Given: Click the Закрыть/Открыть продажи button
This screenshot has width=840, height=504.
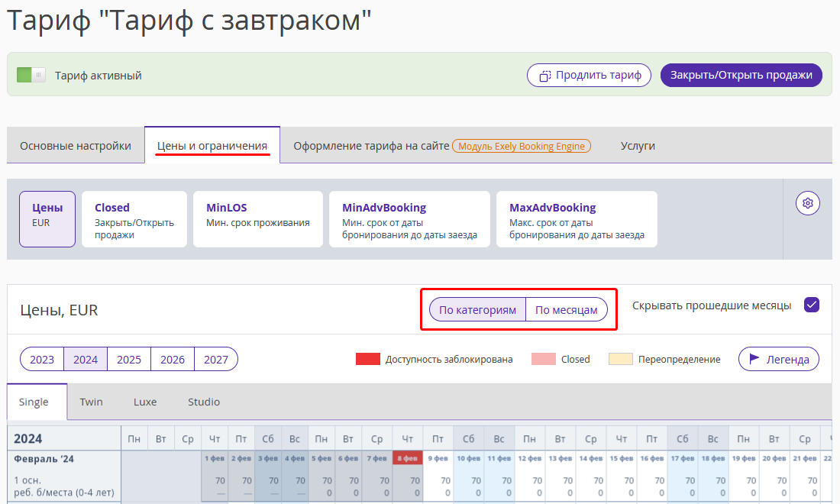Looking at the screenshot, I should click(x=741, y=75).
